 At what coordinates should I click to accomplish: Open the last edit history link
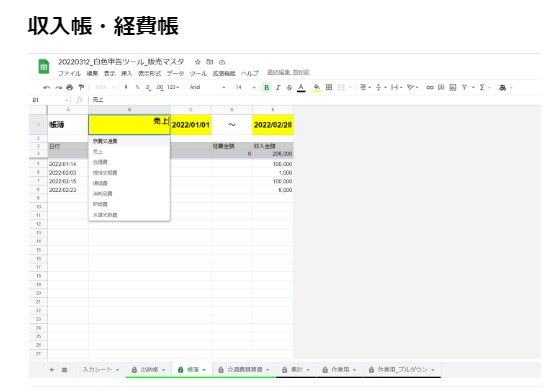pyautogui.click(x=289, y=72)
